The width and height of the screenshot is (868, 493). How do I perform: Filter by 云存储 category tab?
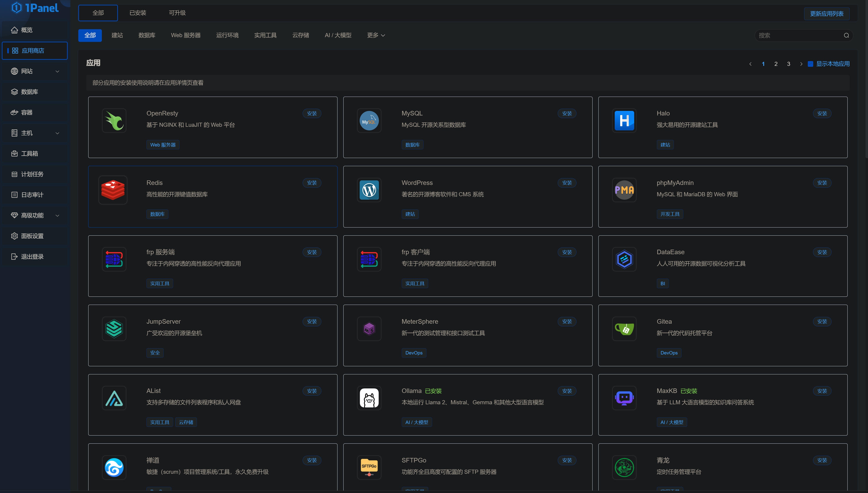tap(301, 35)
